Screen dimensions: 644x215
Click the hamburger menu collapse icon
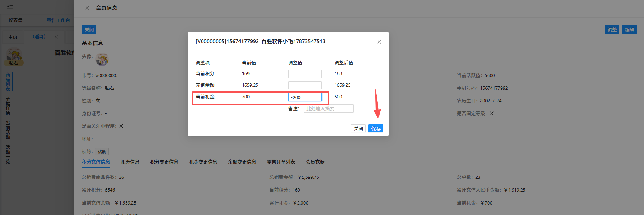pyautogui.click(x=10, y=6)
